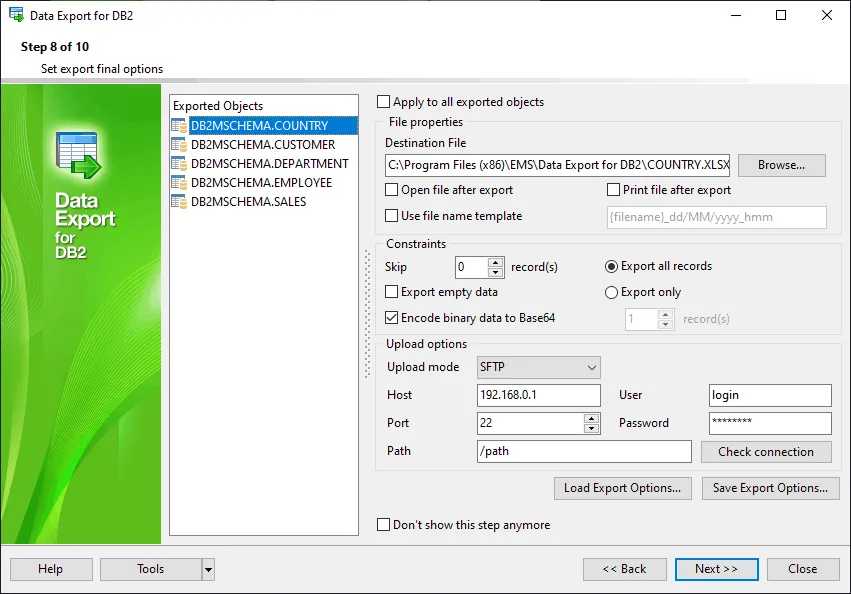Click the Path field containing /path
Image resolution: width=851 pixels, height=594 pixels.
584,451
